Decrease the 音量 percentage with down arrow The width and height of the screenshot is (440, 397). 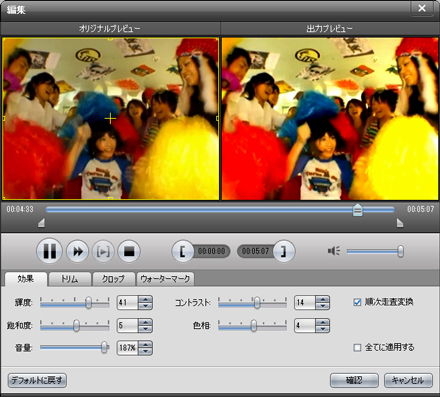[x=145, y=351]
